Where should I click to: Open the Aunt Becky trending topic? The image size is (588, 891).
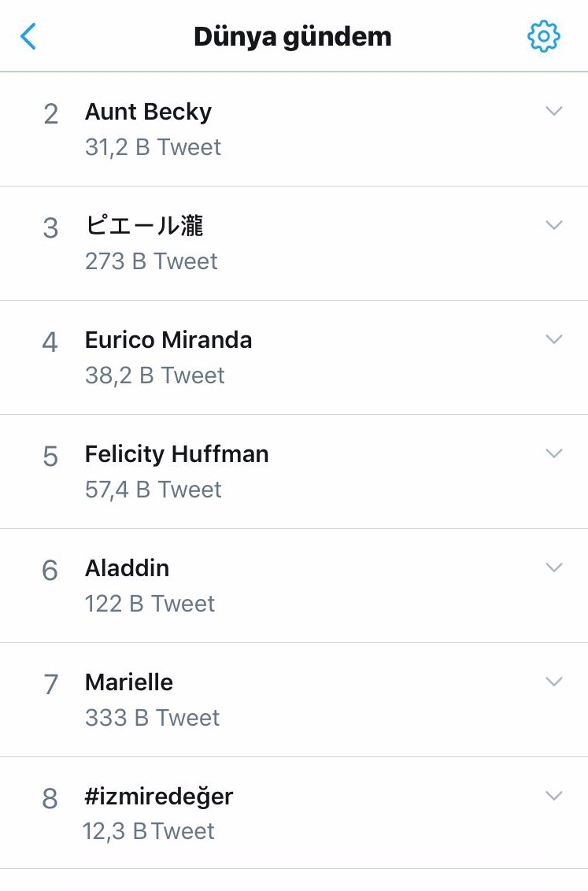point(148,112)
